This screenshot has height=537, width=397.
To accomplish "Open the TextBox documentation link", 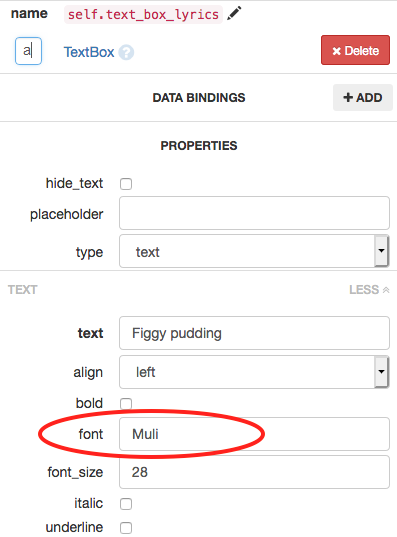I will (89, 52).
